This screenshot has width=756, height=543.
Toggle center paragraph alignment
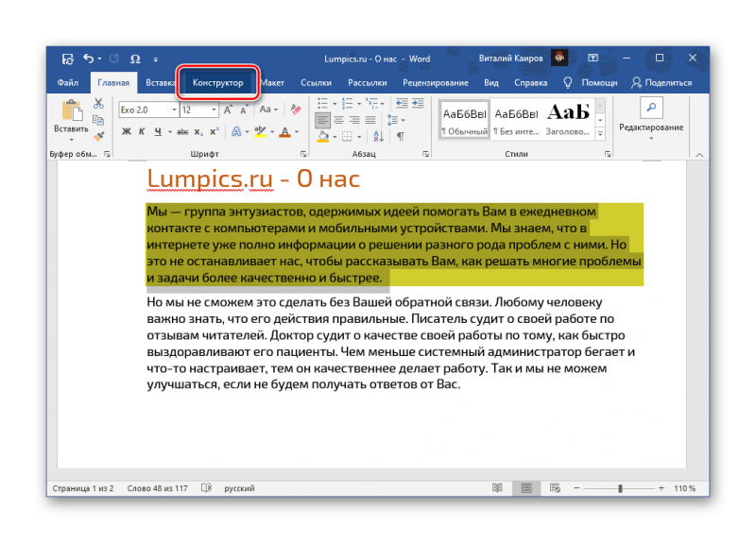[339, 120]
